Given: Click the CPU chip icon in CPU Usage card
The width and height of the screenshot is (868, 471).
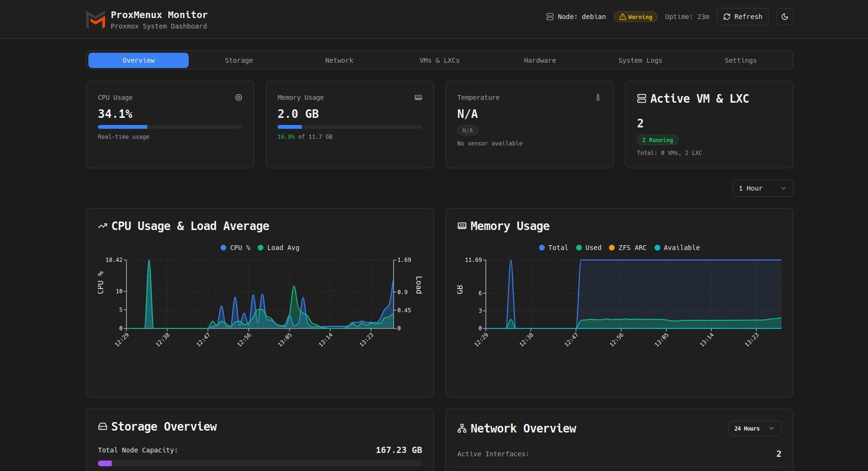Looking at the screenshot, I should [x=239, y=97].
